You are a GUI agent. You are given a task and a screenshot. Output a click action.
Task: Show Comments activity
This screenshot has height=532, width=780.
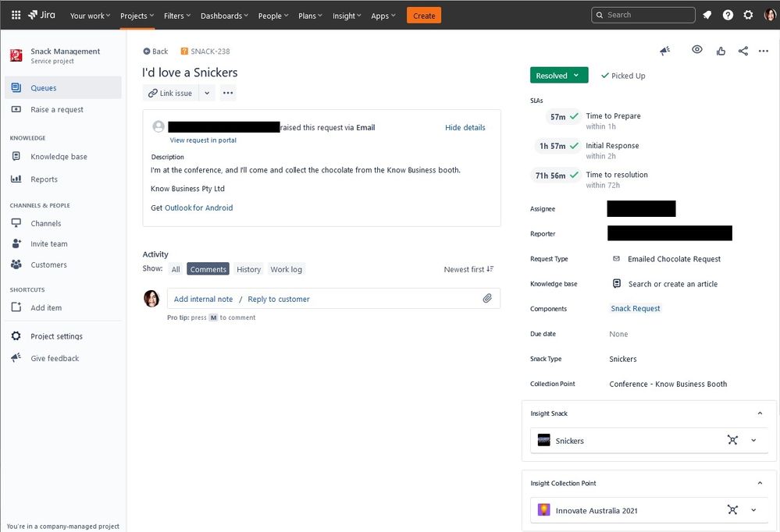coord(208,269)
